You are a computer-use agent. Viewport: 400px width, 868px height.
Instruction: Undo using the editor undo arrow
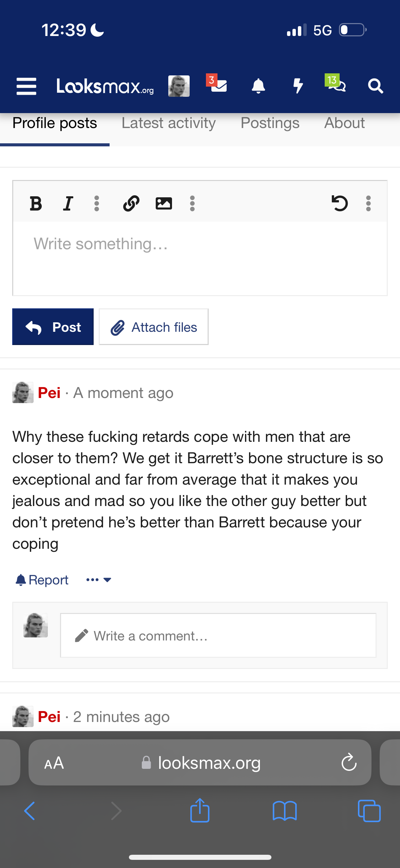(340, 203)
